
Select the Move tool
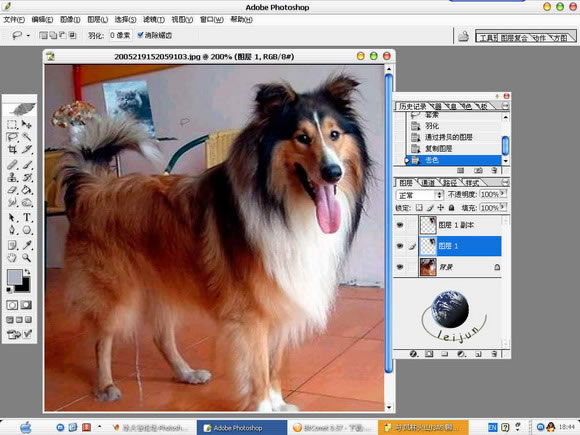click(26, 125)
